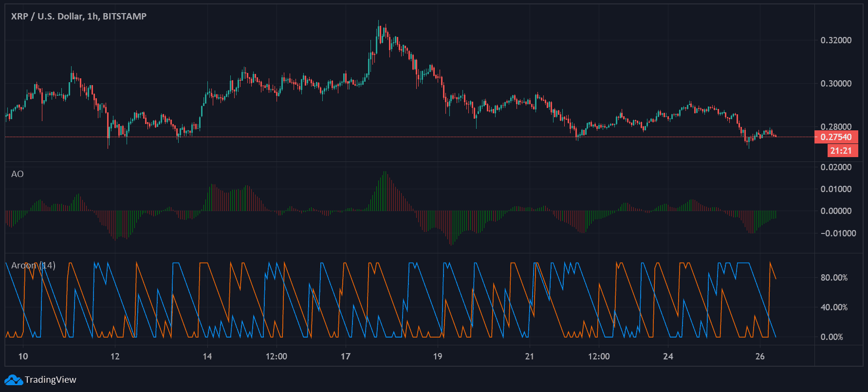Click the 12:00 label between dates 14 and 17

click(x=277, y=356)
